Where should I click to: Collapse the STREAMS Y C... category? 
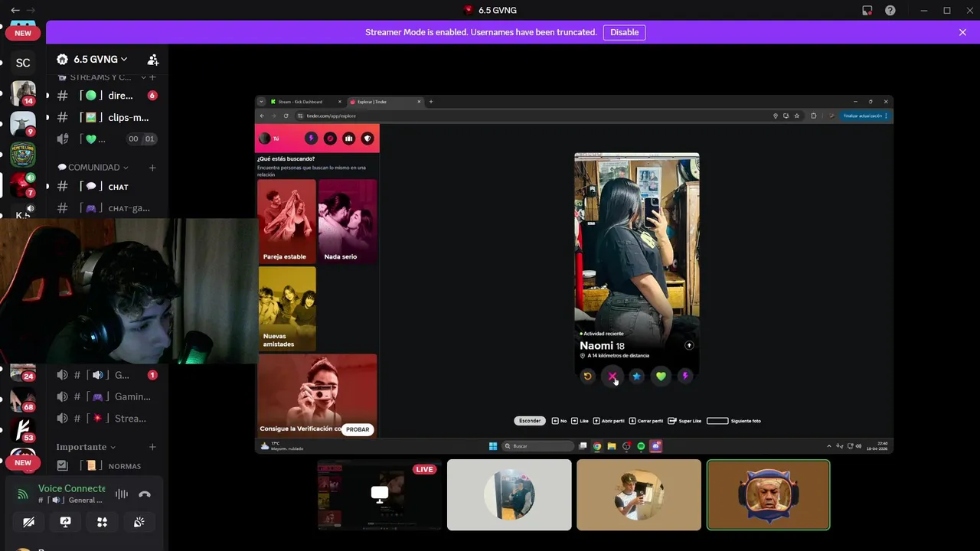point(101,77)
